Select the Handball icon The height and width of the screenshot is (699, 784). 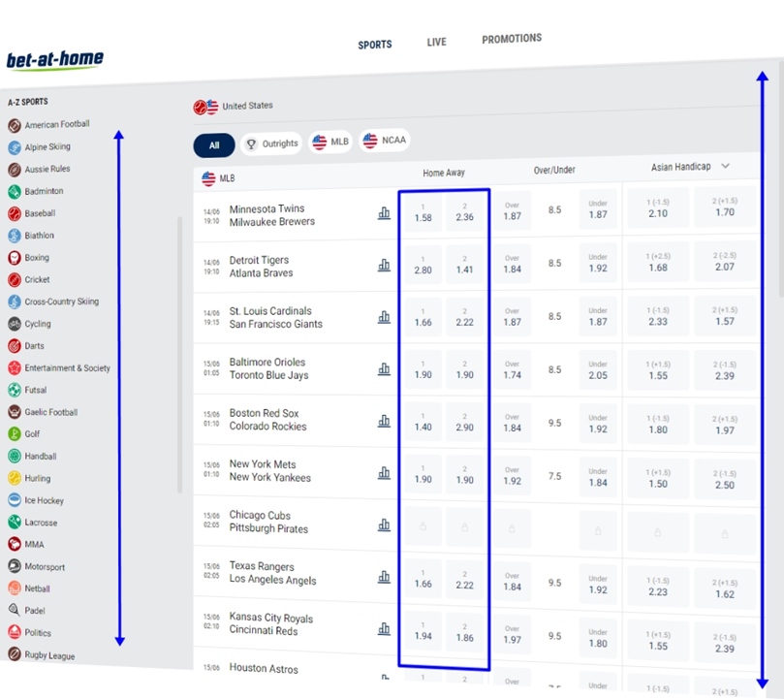15,456
